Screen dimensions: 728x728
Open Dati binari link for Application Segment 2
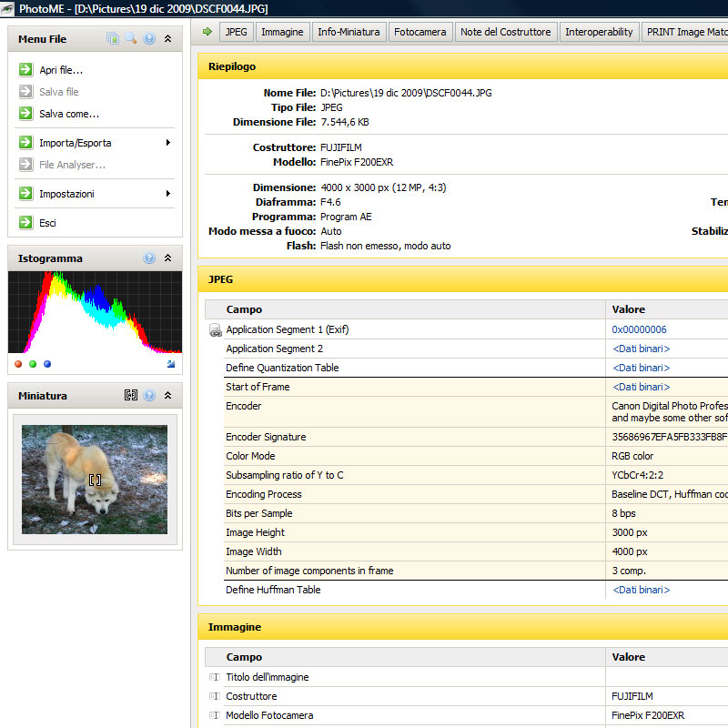click(642, 349)
